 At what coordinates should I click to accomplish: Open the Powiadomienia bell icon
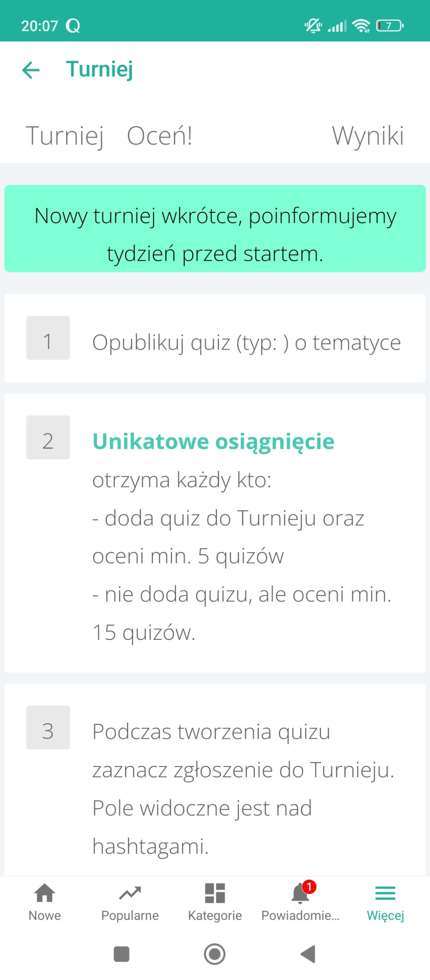point(300,894)
